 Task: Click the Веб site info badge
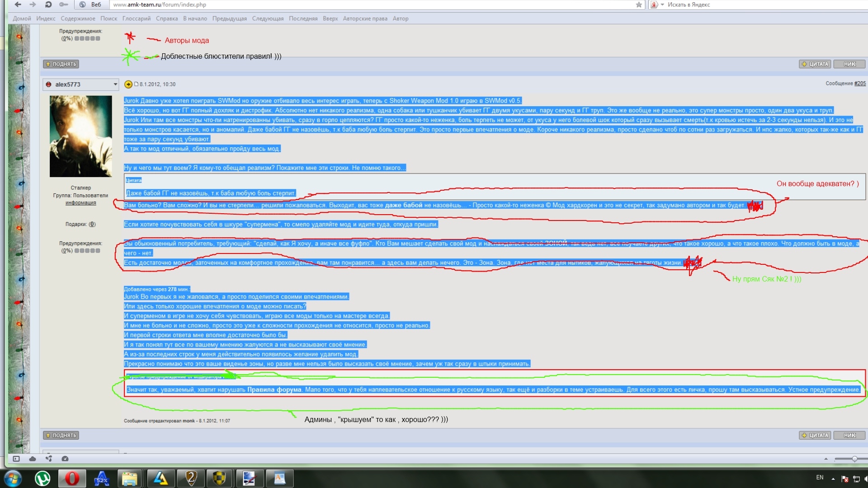pyautogui.click(x=91, y=5)
